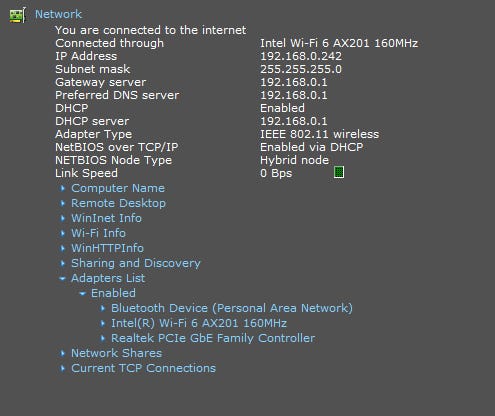This screenshot has height=416, width=495.
Task: Click the IP Address value 192.168.0.242
Action: [301, 56]
